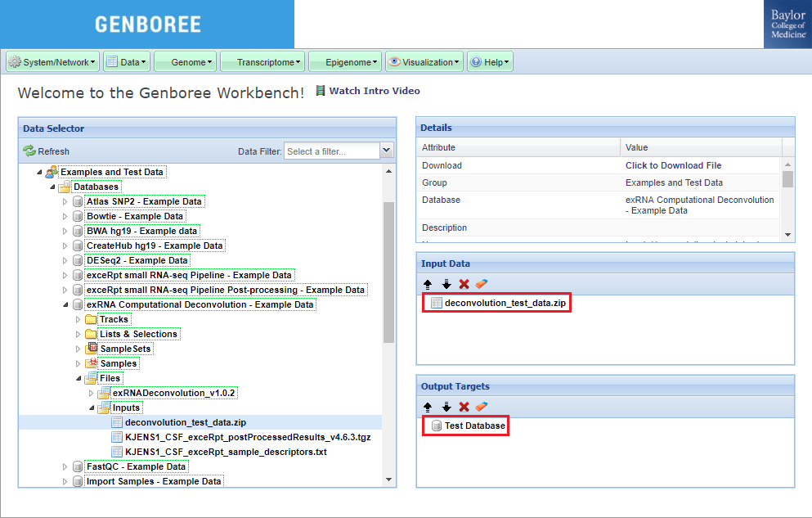Open the System/Network menu
Screen dimensions: 812x518
point(53,62)
